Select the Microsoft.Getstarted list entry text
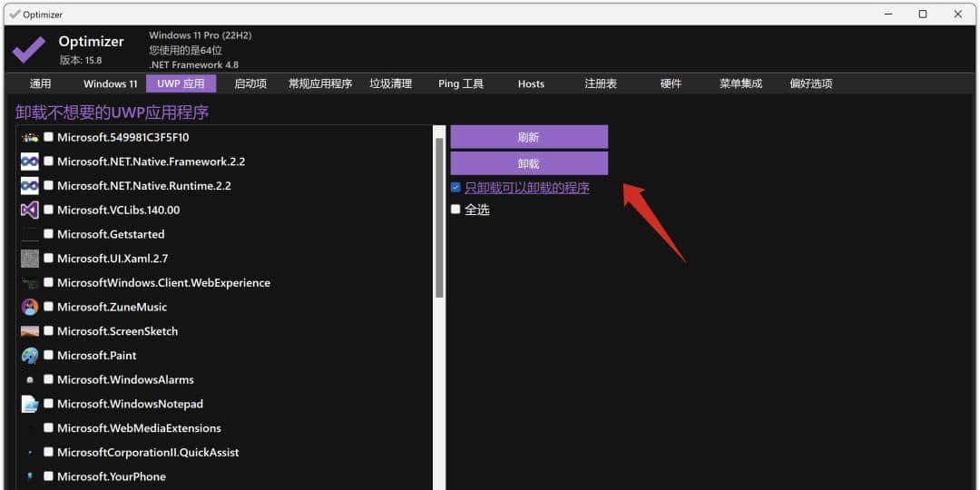 (111, 234)
